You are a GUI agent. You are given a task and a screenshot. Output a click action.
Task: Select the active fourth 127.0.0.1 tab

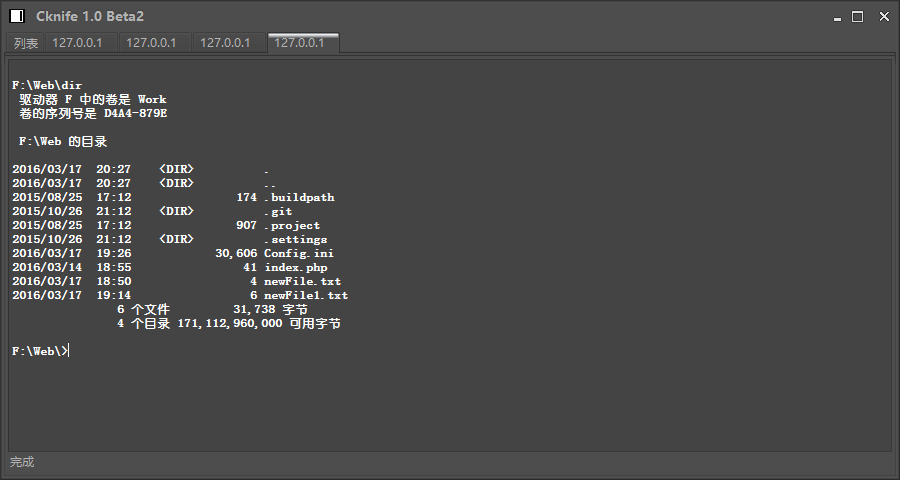coord(300,43)
